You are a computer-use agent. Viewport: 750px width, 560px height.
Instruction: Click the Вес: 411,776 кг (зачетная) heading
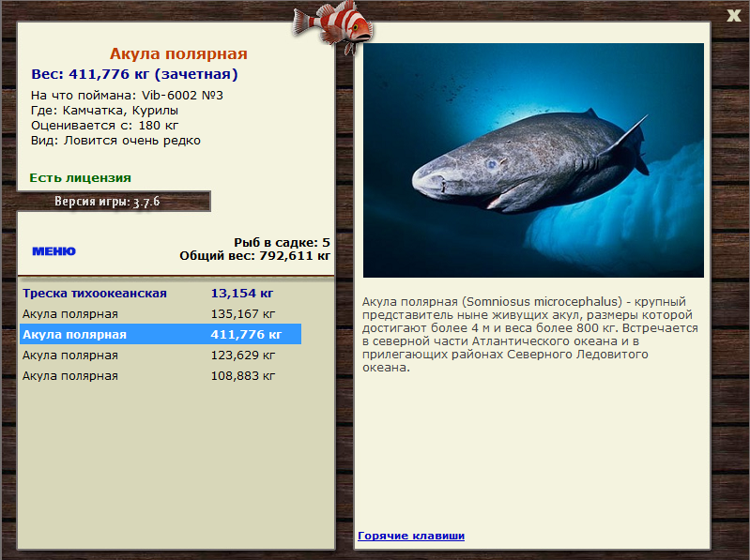tap(134, 74)
